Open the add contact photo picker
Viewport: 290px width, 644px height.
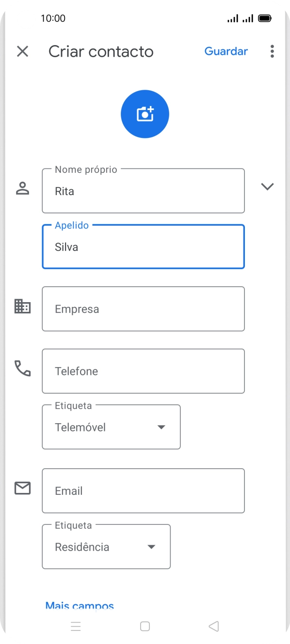(145, 114)
